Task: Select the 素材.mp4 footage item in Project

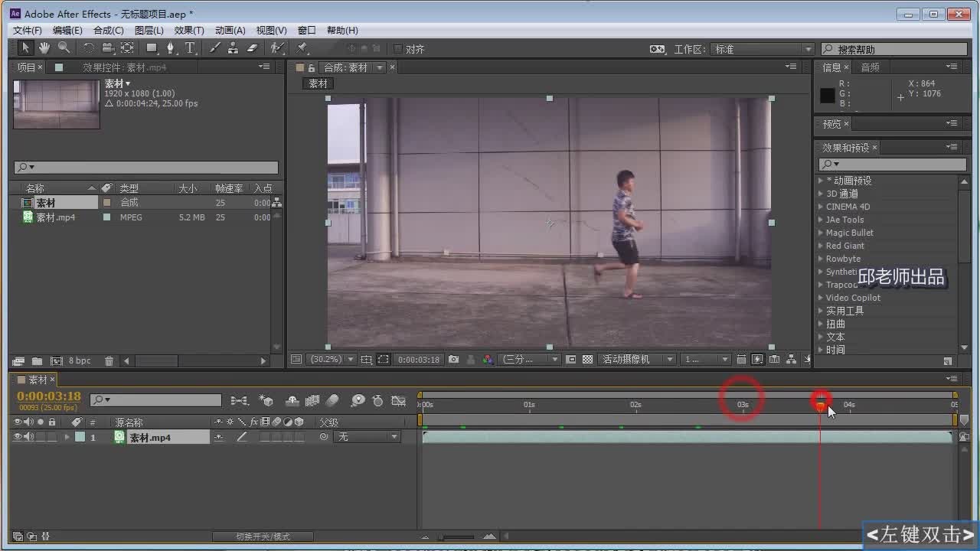Action: point(56,217)
